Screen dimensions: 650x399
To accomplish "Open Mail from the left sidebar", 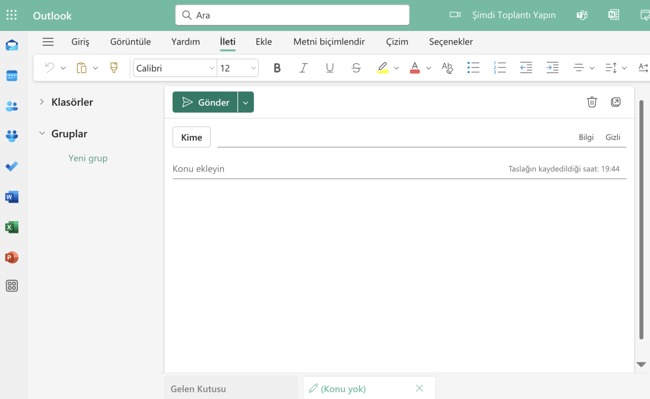I will click(12, 45).
